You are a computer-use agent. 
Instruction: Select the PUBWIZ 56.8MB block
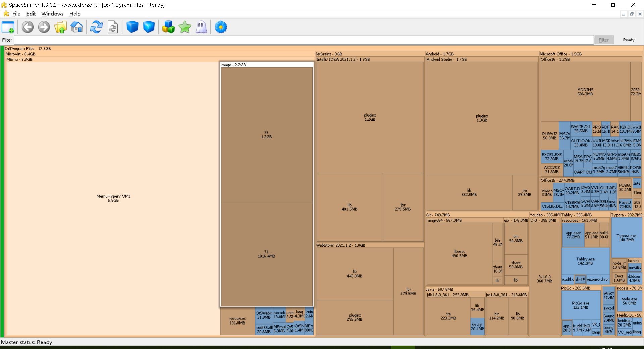point(550,136)
